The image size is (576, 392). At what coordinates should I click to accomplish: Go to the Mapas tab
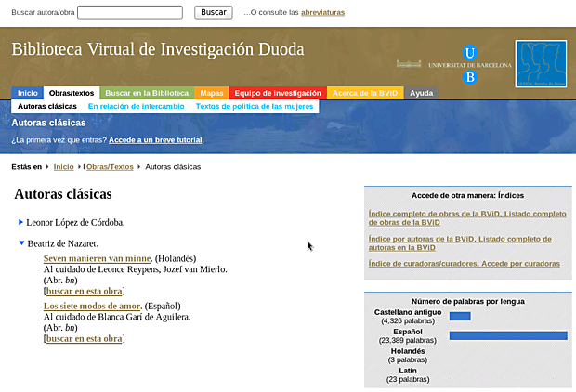pos(212,93)
